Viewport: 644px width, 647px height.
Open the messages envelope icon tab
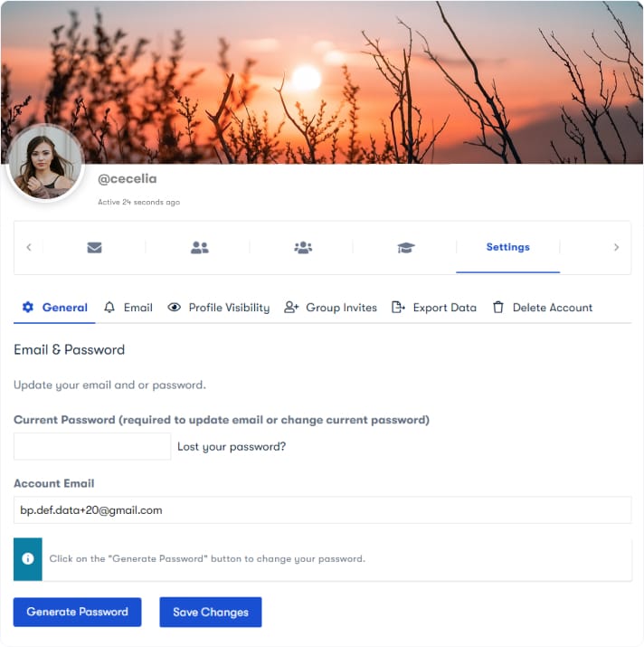(94, 248)
